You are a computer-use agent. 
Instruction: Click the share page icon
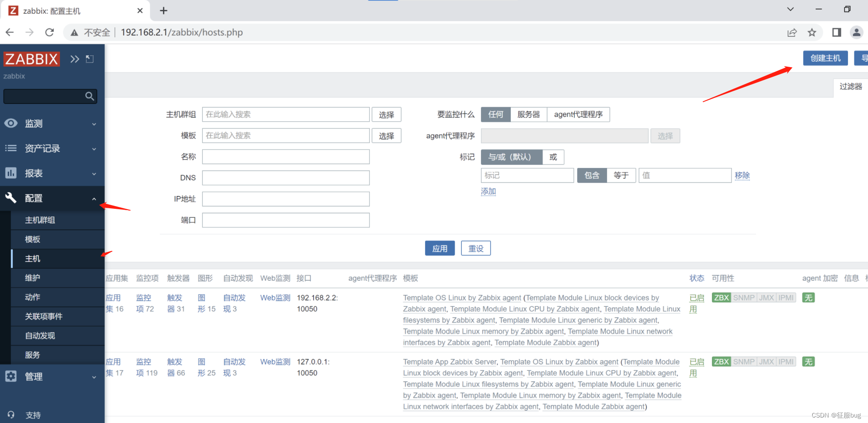[792, 32]
